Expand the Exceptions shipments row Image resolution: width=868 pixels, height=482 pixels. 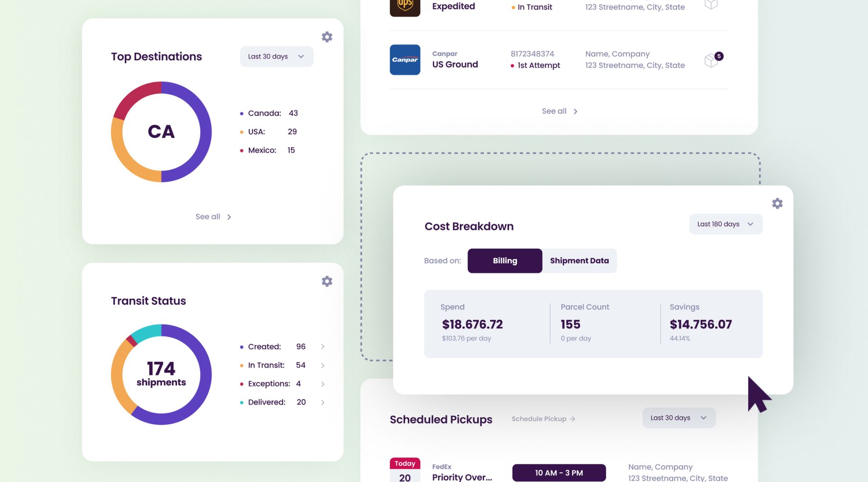click(x=323, y=384)
